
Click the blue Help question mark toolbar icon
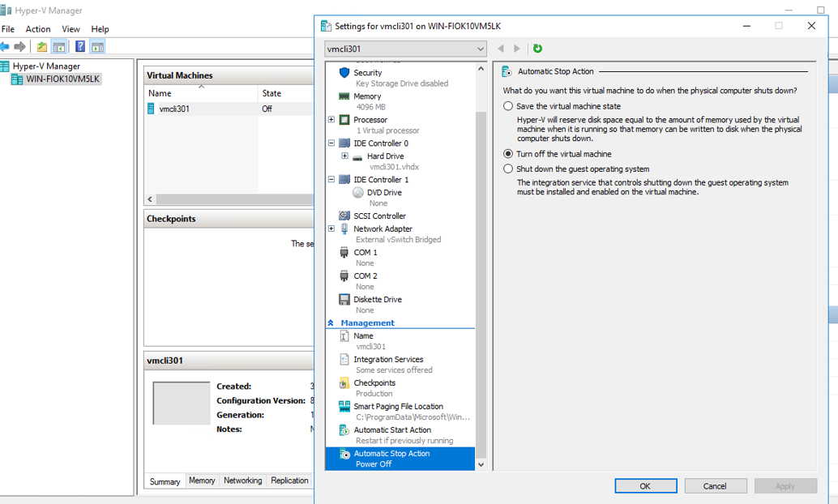[x=80, y=46]
